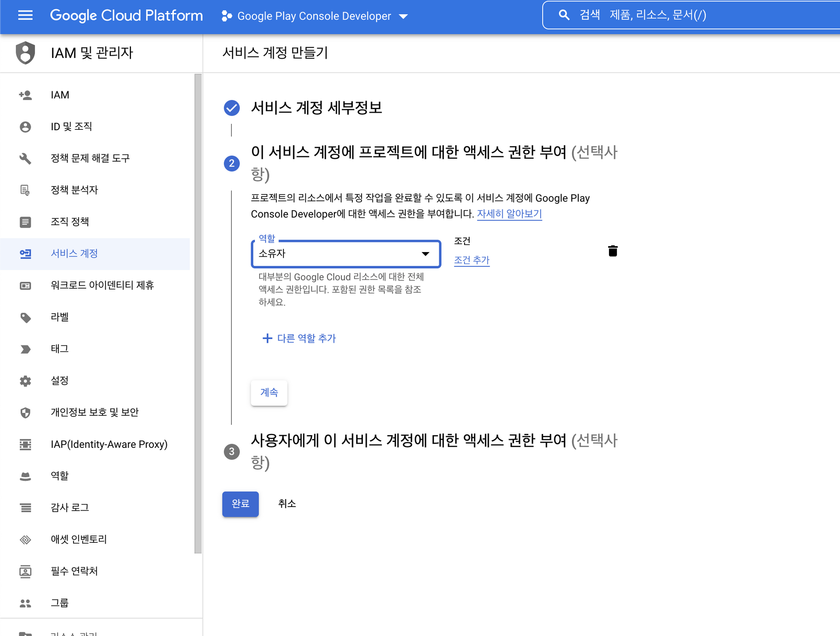
Task: Click the blue 완료 button
Action: [x=240, y=503]
